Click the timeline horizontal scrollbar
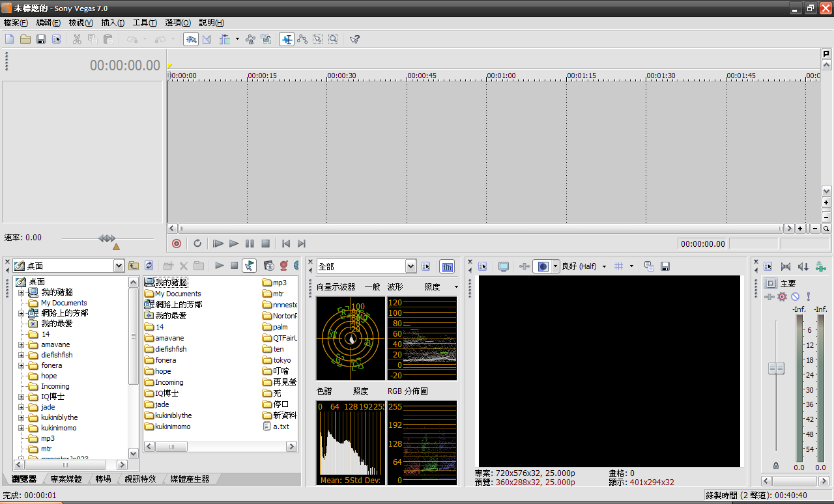Viewport: 834px width, 504px height. pos(481,229)
